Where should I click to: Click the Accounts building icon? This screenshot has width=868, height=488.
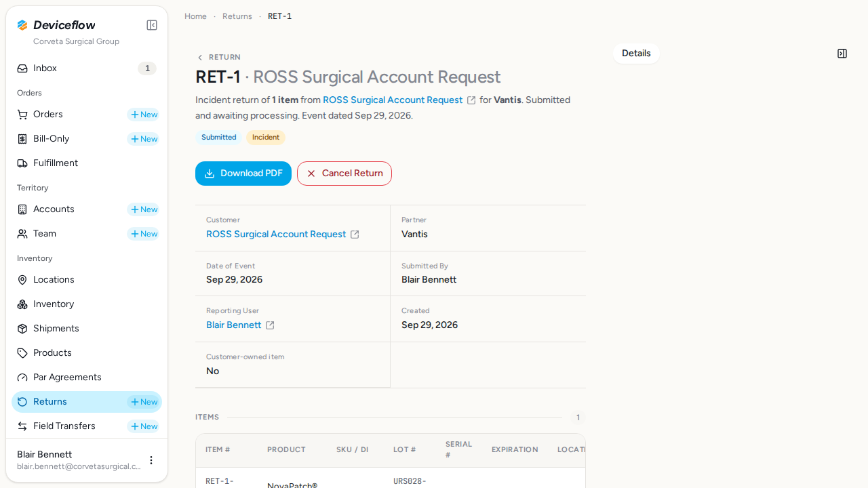[x=22, y=209]
